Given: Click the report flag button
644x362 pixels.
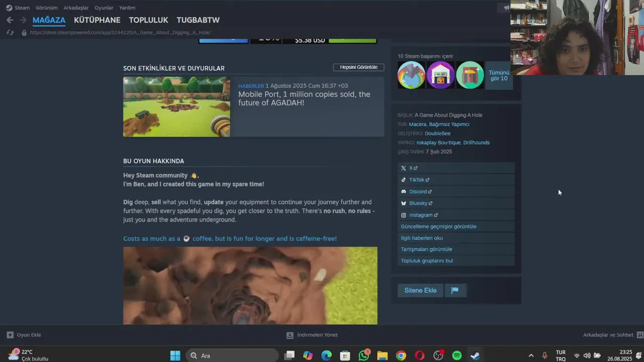Looking at the screenshot, I should (x=455, y=290).
